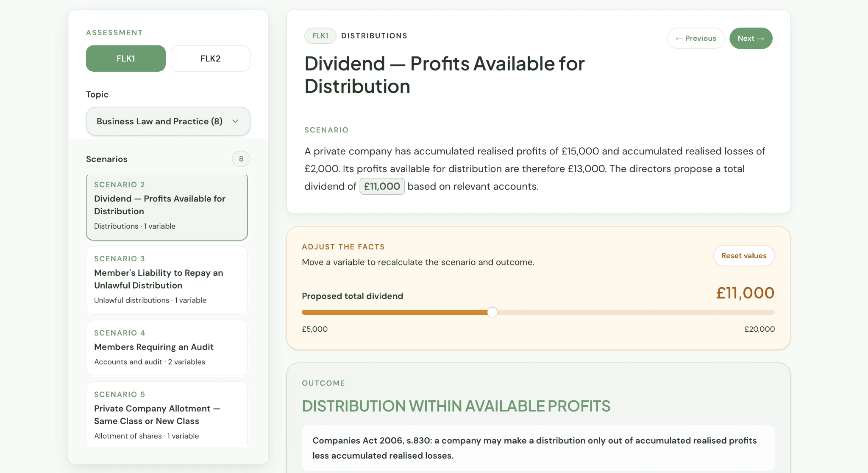Click 'Allotment of shares · 1 variable' text
Image resolution: width=868 pixels, height=473 pixels.
click(x=146, y=436)
